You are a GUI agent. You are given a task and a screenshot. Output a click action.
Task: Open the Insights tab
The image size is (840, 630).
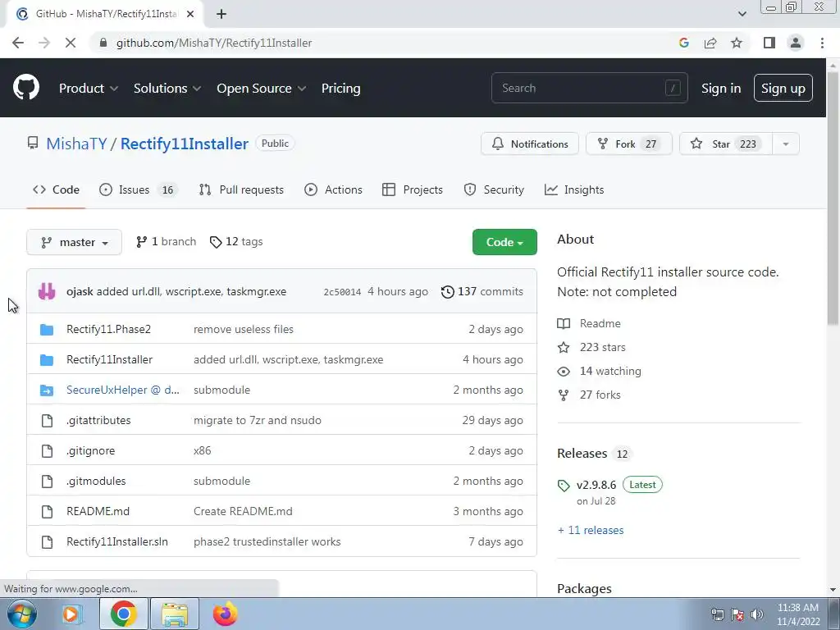[x=574, y=189]
